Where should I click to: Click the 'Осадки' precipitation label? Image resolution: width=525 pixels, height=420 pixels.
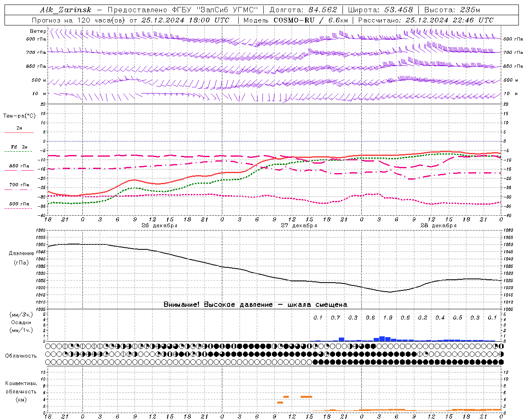click(x=21, y=322)
